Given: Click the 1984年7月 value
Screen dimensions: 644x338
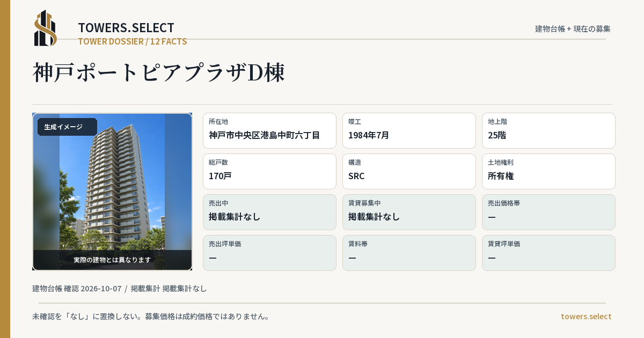Looking at the screenshot, I should tap(369, 135).
